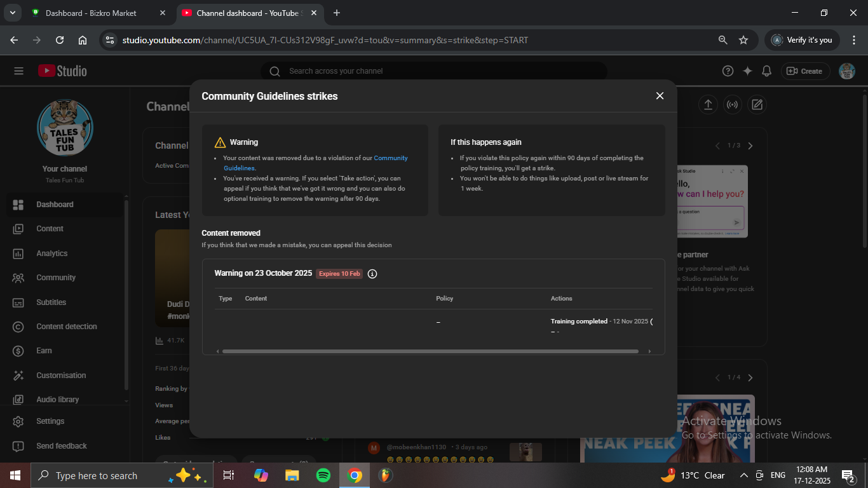Open Analytics from the sidebar
This screenshot has height=488, width=868.
[x=51, y=254]
